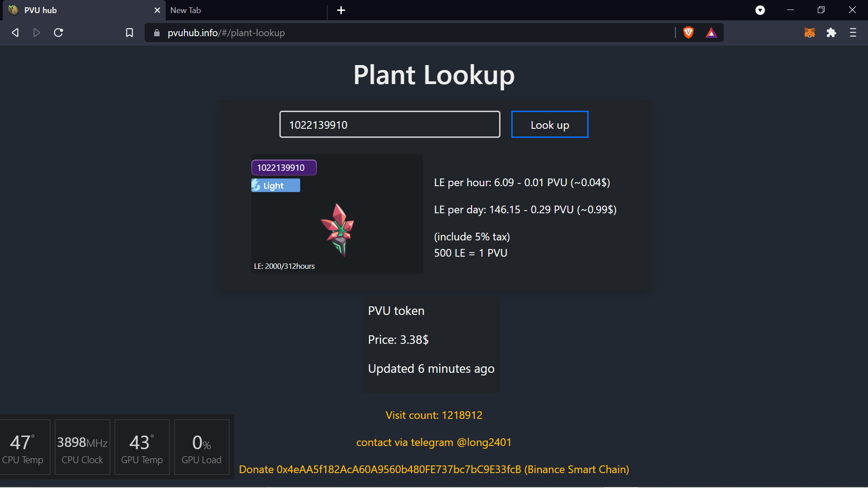Open the extensions puzzle-piece menu
The height and width of the screenshot is (488, 868).
coord(831,33)
